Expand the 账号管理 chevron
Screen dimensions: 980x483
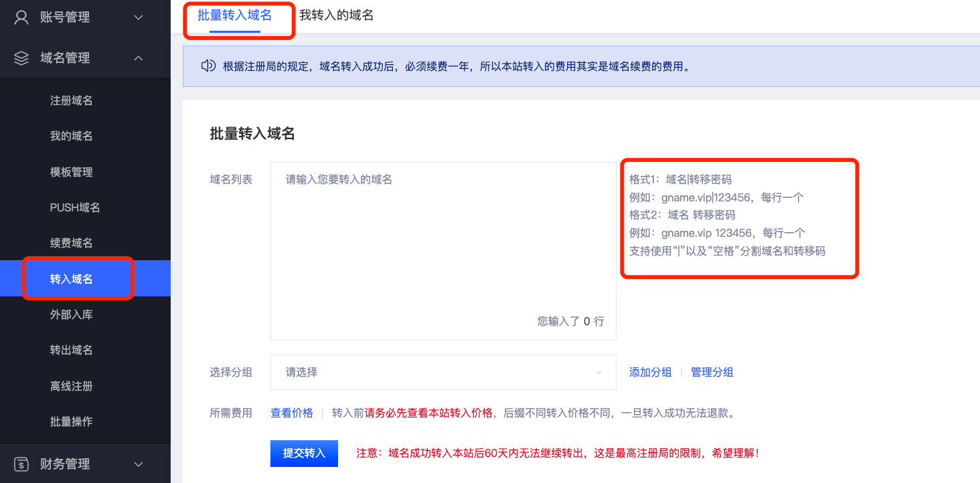pyautogui.click(x=139, y=17)
